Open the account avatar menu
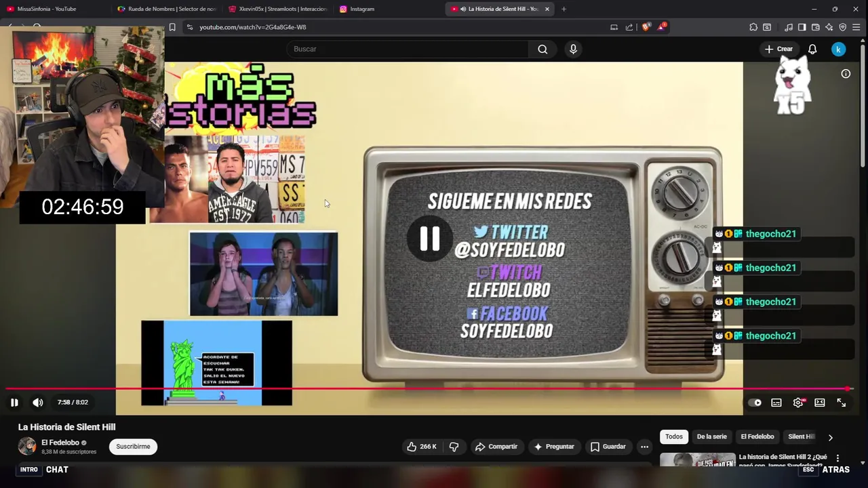868x488 pixels. point(839,49)
